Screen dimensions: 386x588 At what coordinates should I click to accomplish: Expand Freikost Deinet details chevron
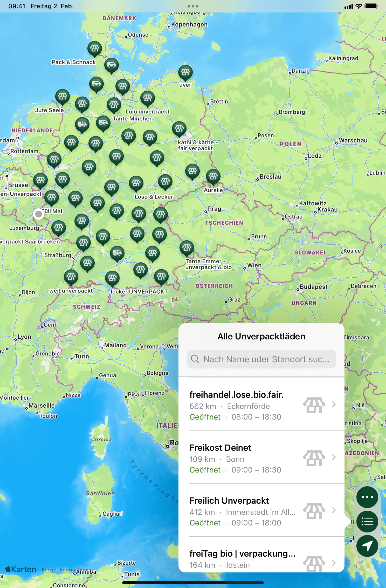pyautogui.click(x=334, y=457)
